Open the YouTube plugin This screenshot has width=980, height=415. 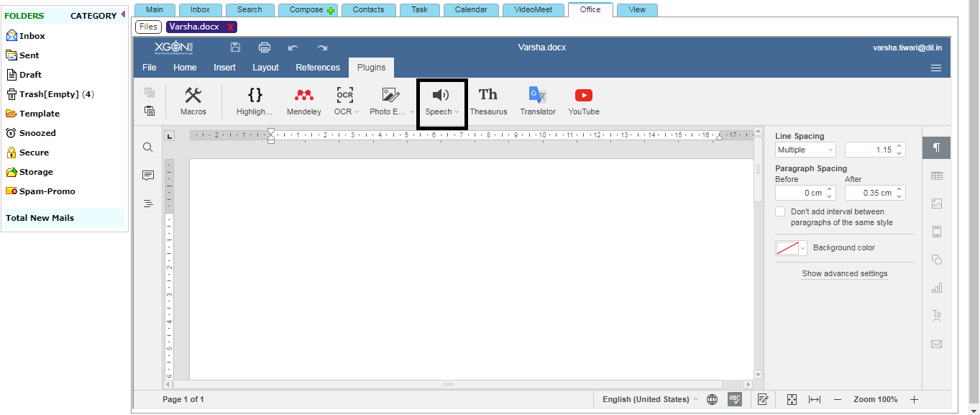pyautogui.click(x=584, y=101)
